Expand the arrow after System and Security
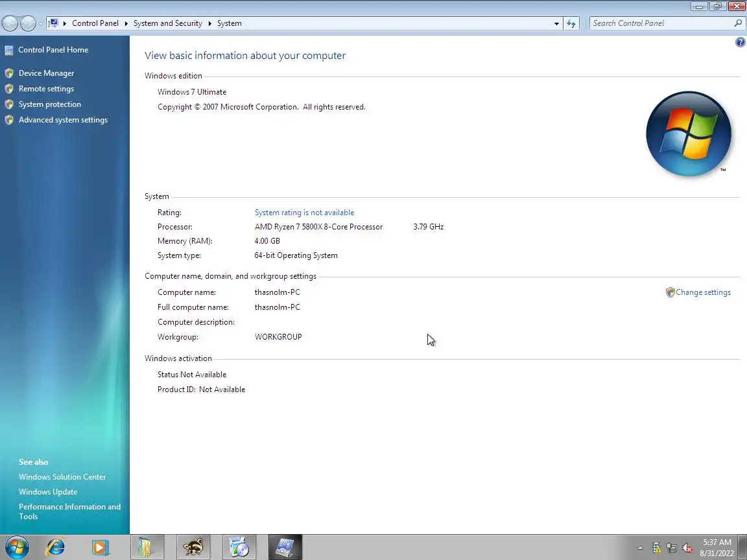The image size is (747, 560). click(209, 23)
